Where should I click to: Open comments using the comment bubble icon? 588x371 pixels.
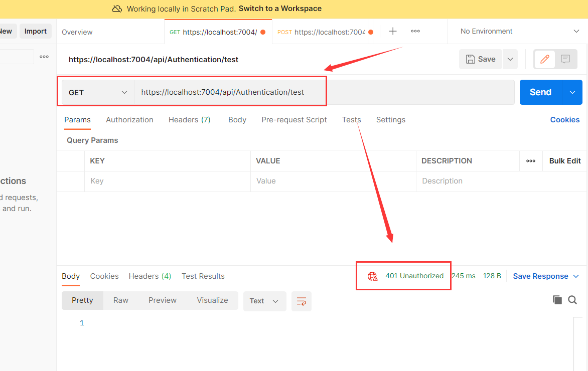click(x=566, y=59)
